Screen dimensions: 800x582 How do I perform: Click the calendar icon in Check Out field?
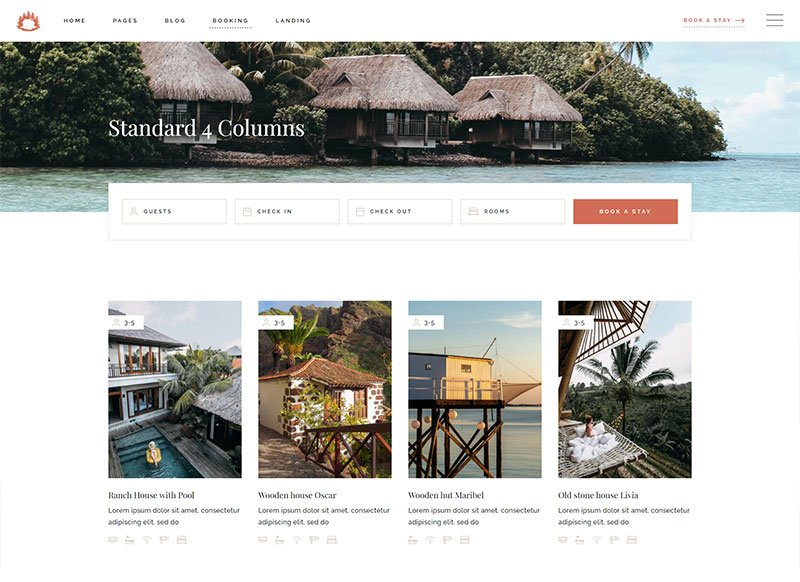click(360, 211)
